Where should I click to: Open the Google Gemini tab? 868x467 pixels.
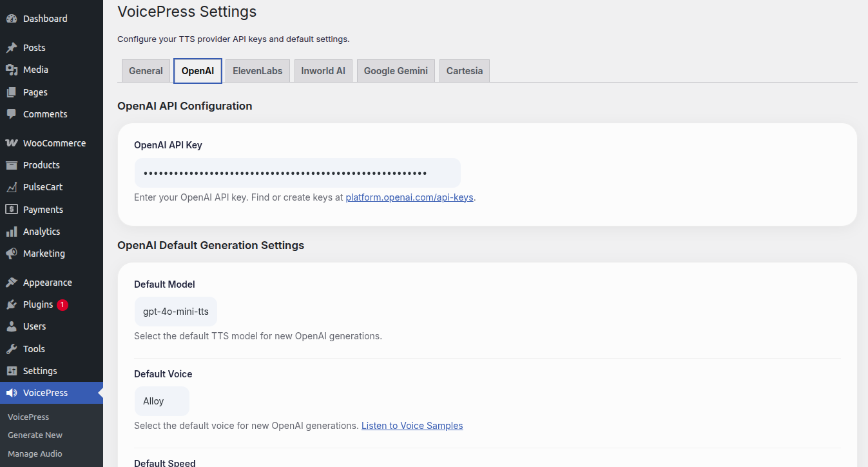tap(396, 71)
